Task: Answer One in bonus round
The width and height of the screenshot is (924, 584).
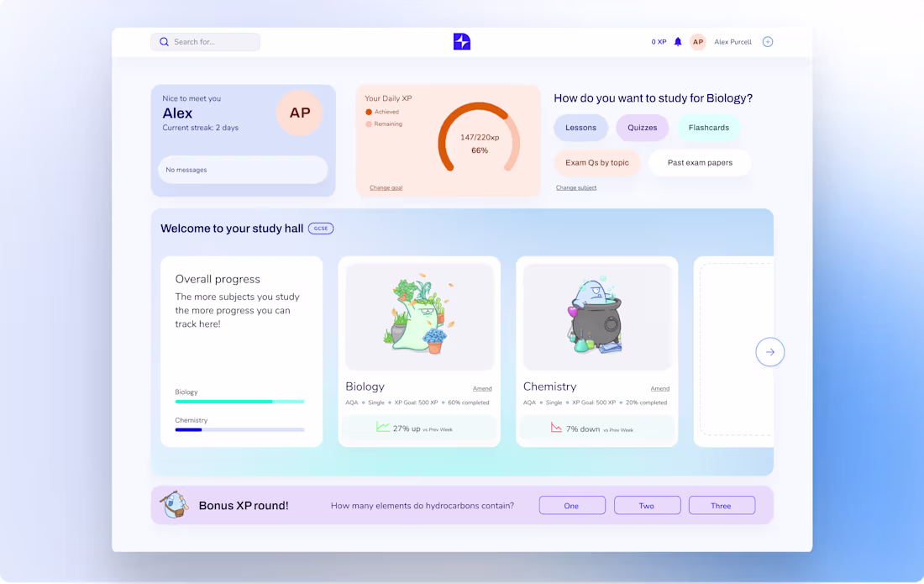Action: tap(571, 506)
